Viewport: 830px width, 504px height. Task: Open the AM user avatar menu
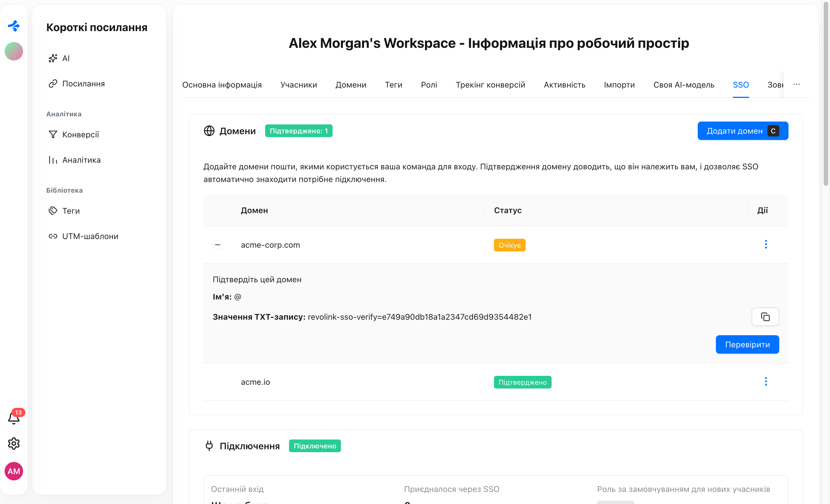14,471
